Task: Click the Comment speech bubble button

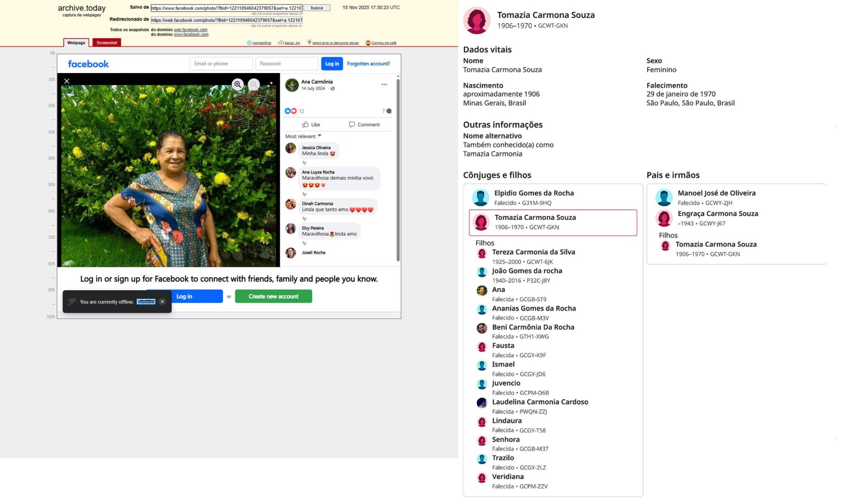Action: 364,125
